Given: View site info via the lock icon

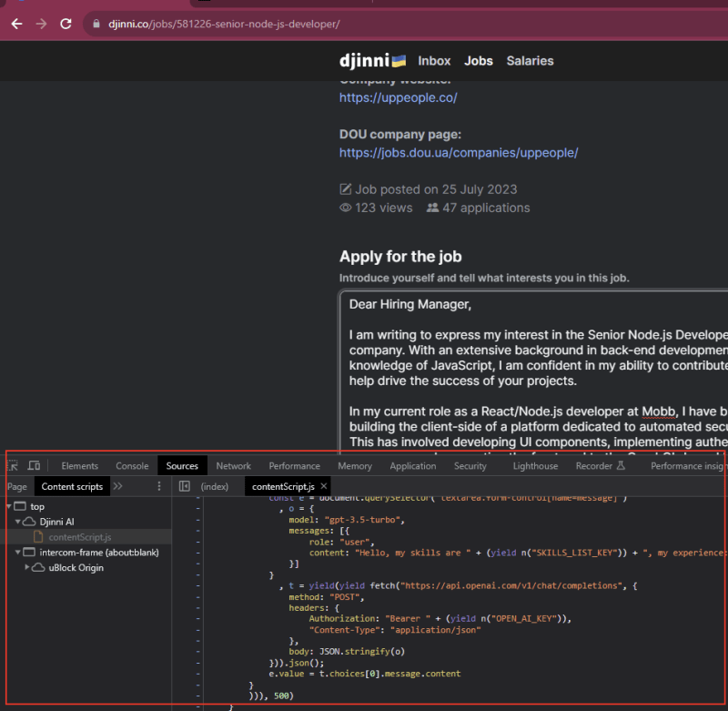Looking at the screenshot, I should pyautogui.click(x=96, y=24).
